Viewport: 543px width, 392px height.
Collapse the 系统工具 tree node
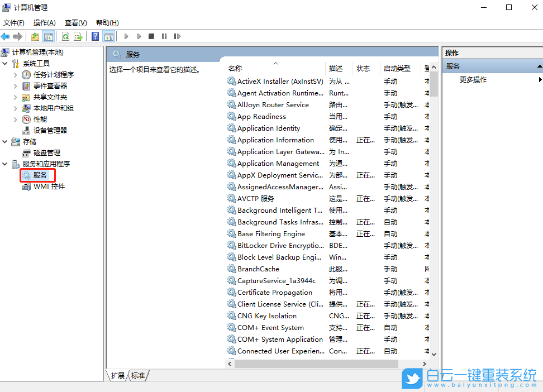tap(4, 63)
